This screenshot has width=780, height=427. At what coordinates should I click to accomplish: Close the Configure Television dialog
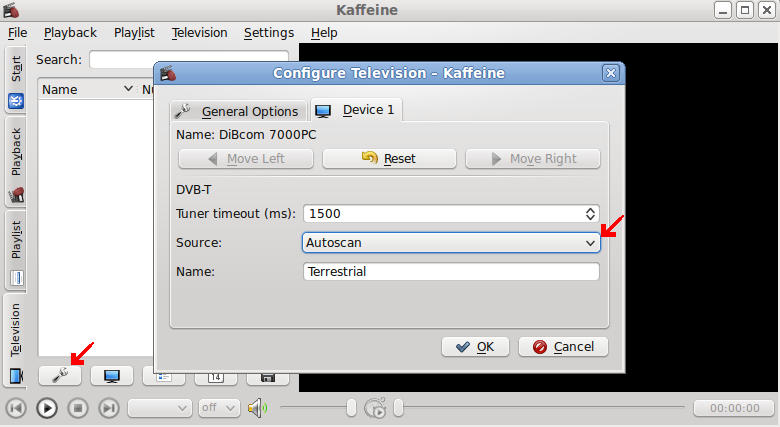click(x=611, y=73)
